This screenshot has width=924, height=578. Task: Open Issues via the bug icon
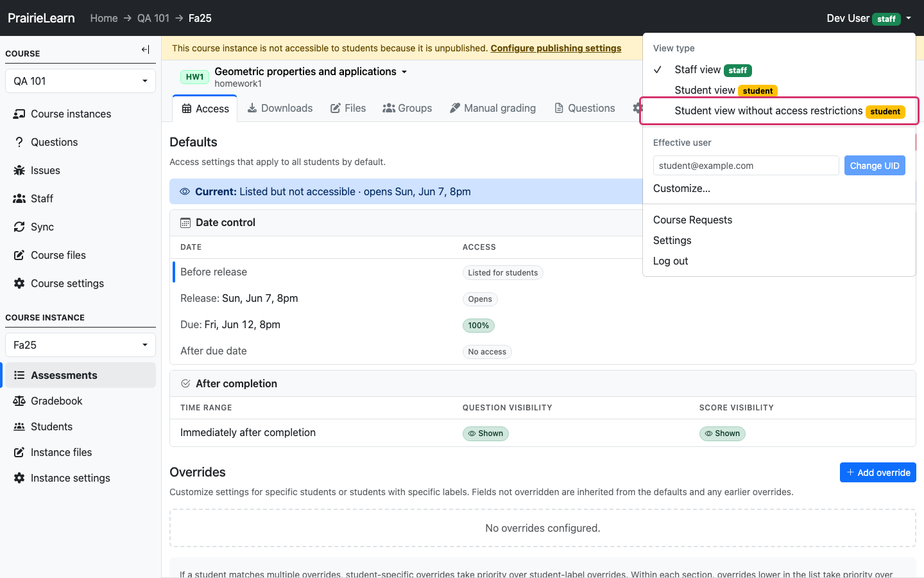[19, 170]
